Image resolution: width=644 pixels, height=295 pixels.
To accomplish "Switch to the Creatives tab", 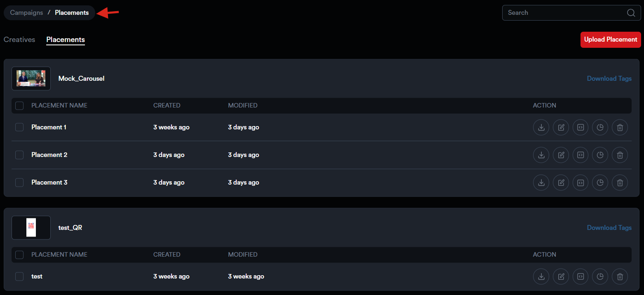I will coord(19,40).
